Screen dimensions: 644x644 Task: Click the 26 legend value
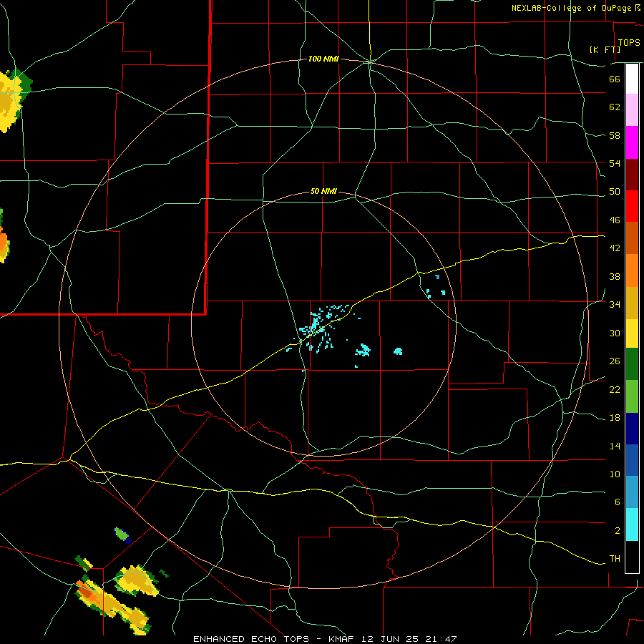coord(615,361)
